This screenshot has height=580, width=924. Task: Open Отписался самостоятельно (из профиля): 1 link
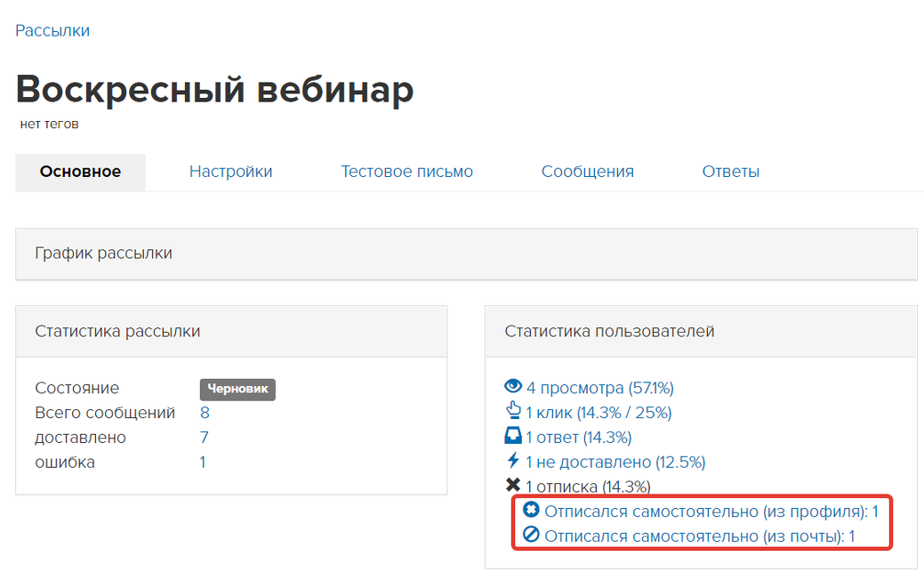711,512
